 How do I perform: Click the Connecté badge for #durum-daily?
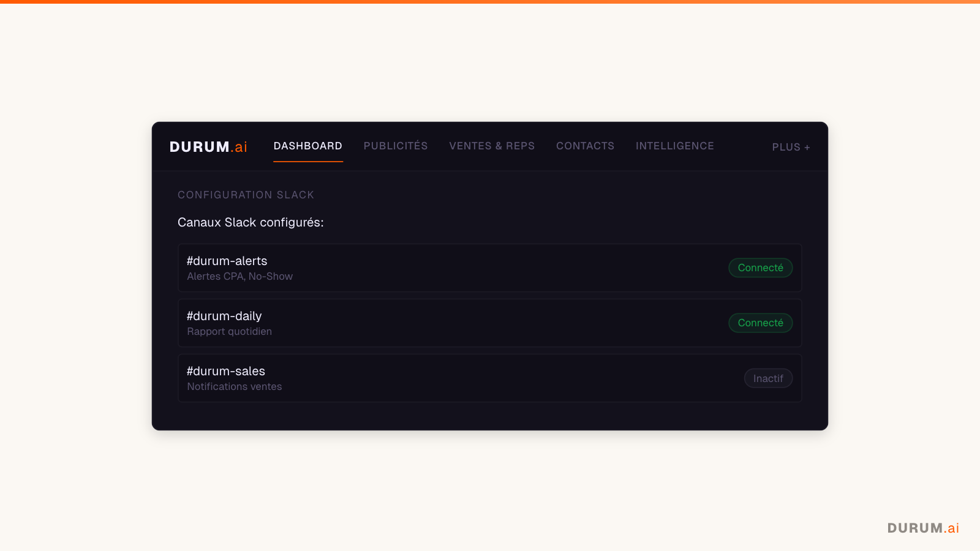(760, 323)
